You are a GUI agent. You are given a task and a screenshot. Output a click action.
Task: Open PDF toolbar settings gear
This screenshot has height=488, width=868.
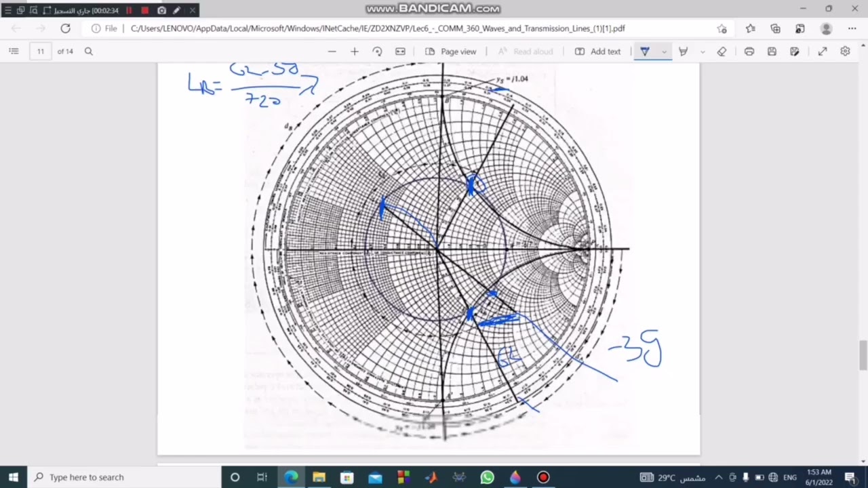[x=845, y=52]
